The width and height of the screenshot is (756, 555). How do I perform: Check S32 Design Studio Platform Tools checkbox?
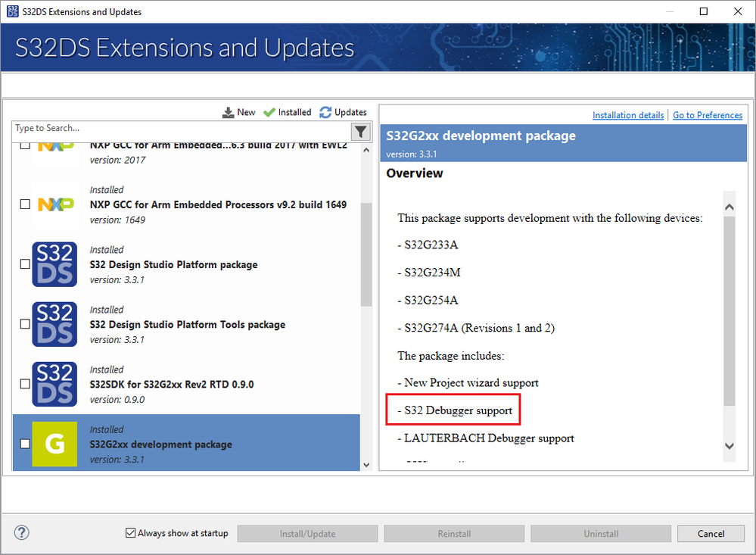(x=25, y=324)
